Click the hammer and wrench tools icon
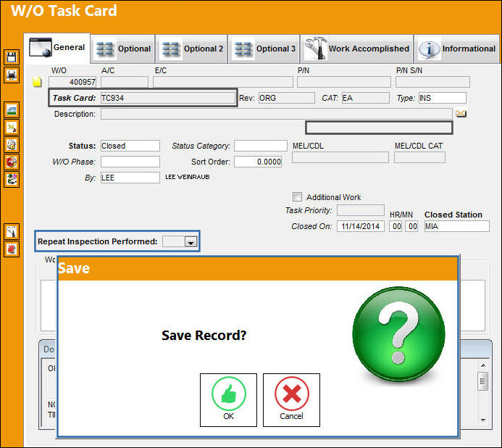502x448 pixels. (x=316, y=49)
